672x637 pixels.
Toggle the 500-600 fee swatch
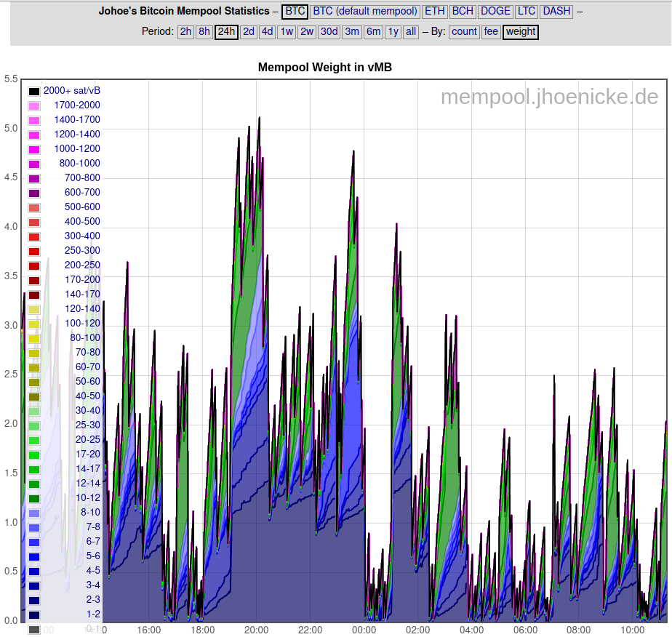(x=34, y=208)
